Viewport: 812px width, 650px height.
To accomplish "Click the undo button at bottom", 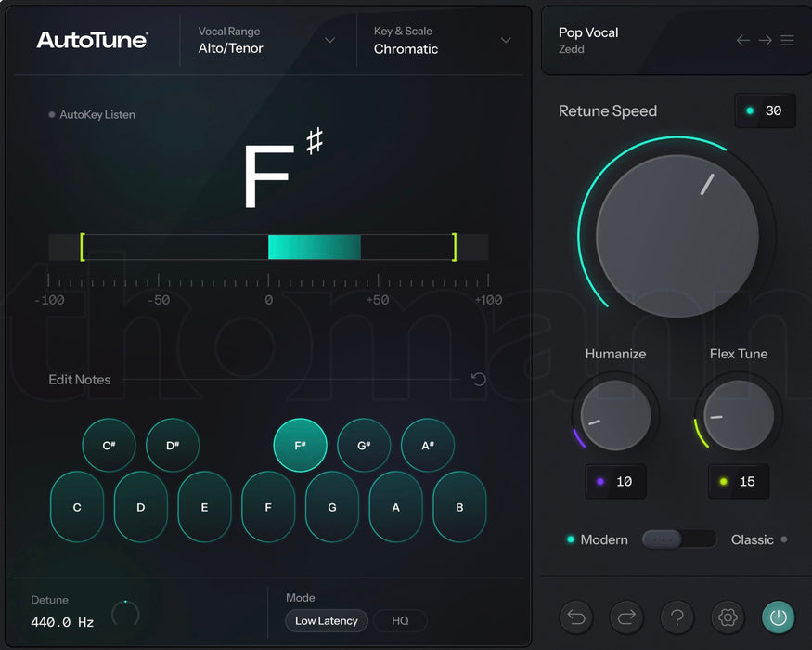I will pyautogui.click(x=576, y=617).
